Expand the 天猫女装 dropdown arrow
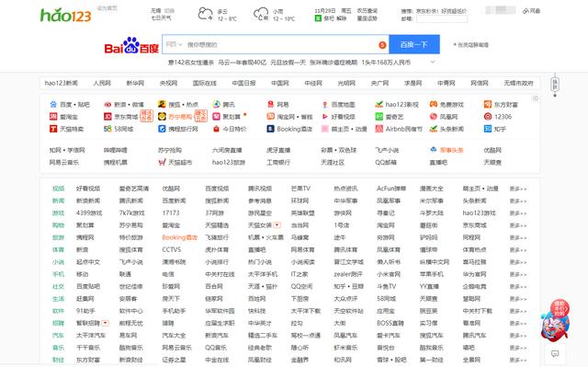The image size is (588, 367). click(277, 225)
